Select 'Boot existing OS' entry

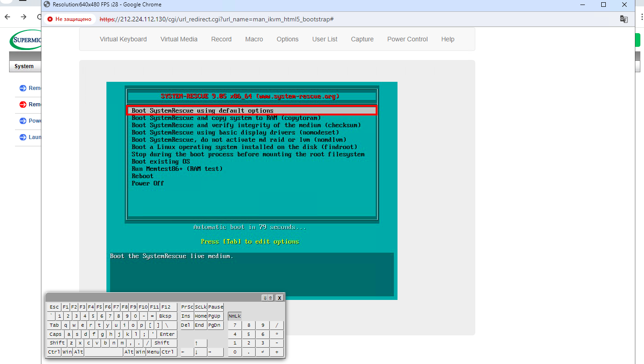pyautogui.click(x=161, y=161)
